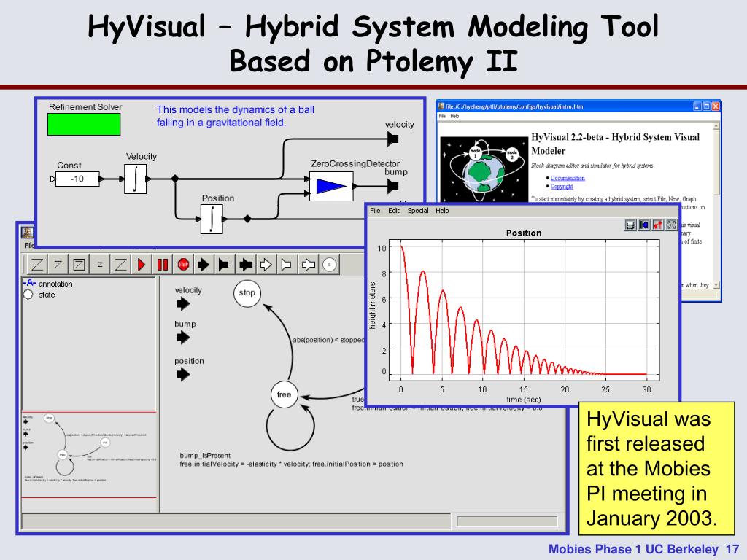This screenshot has height=560, width=747.
Task: Click the 'abs(position) < stopped' transition label
Action: point(329,340)
